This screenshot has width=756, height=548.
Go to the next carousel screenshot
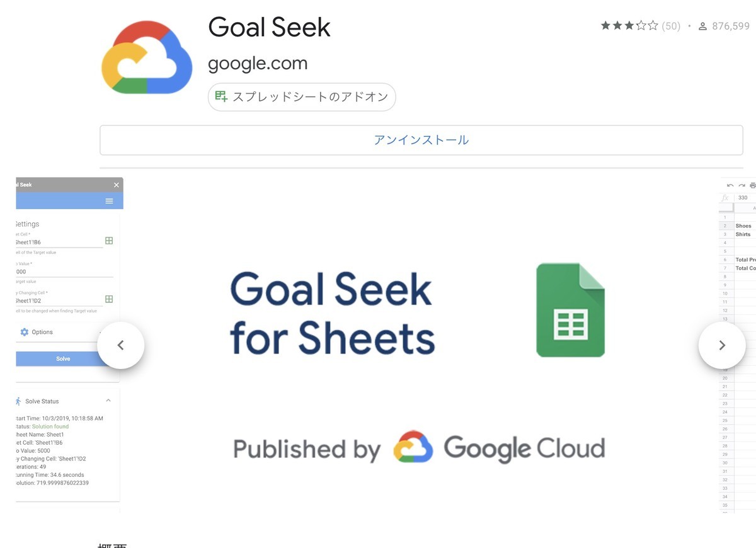click(x=722, y=345)
